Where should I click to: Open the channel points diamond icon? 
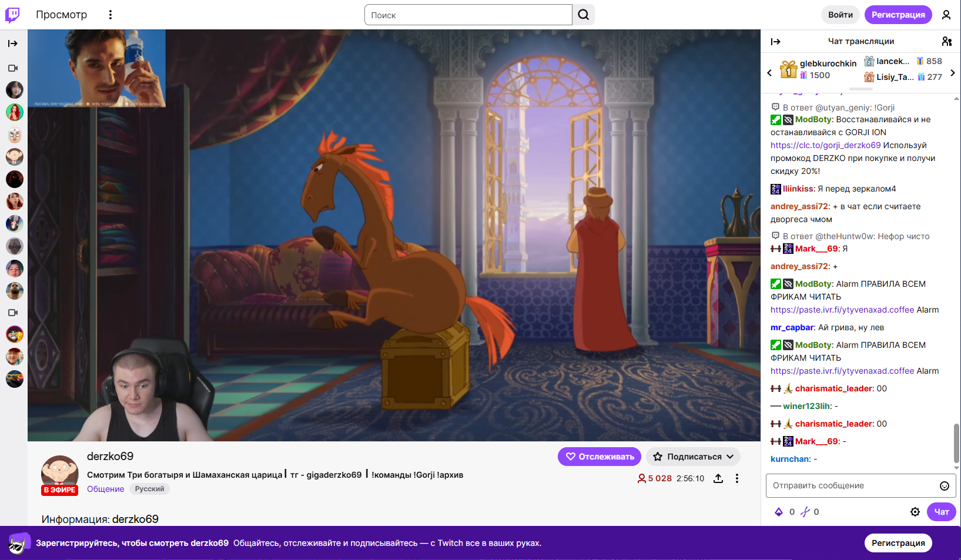tap(779, 512)
